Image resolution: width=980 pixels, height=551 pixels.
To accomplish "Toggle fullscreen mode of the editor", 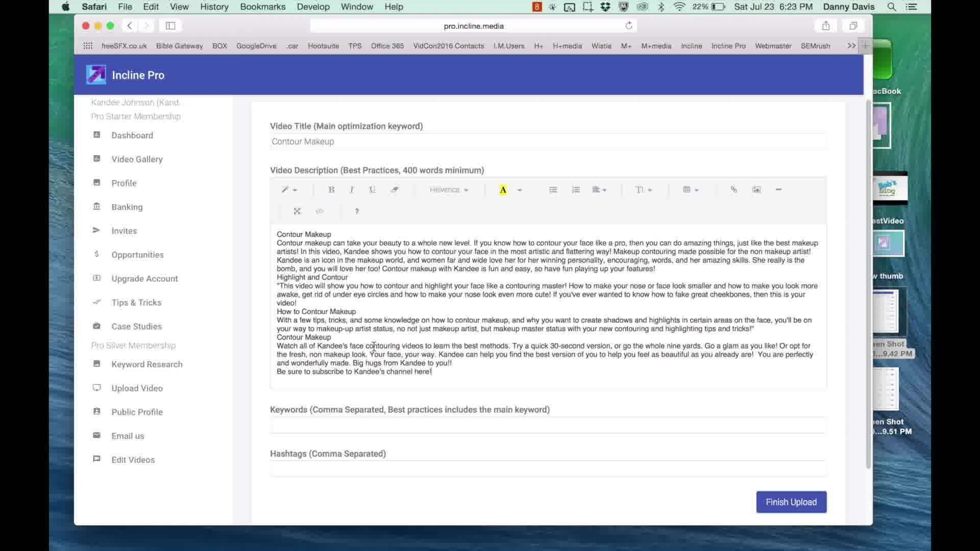I will 297,211.
